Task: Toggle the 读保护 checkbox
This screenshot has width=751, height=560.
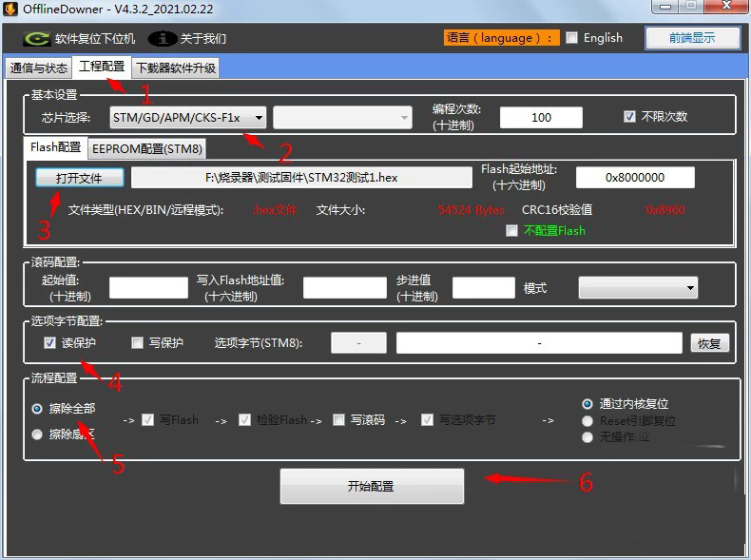Action: click(49, 343)
